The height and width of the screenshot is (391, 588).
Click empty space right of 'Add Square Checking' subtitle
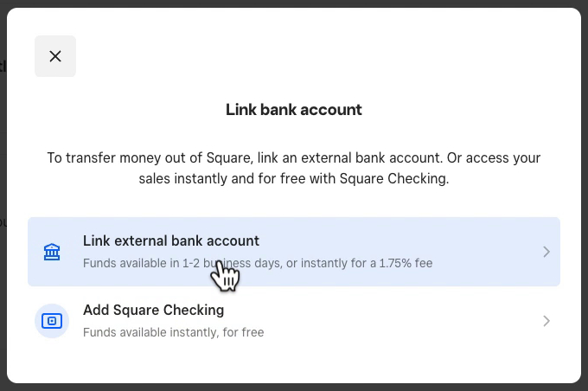click(x=401, y=332)
